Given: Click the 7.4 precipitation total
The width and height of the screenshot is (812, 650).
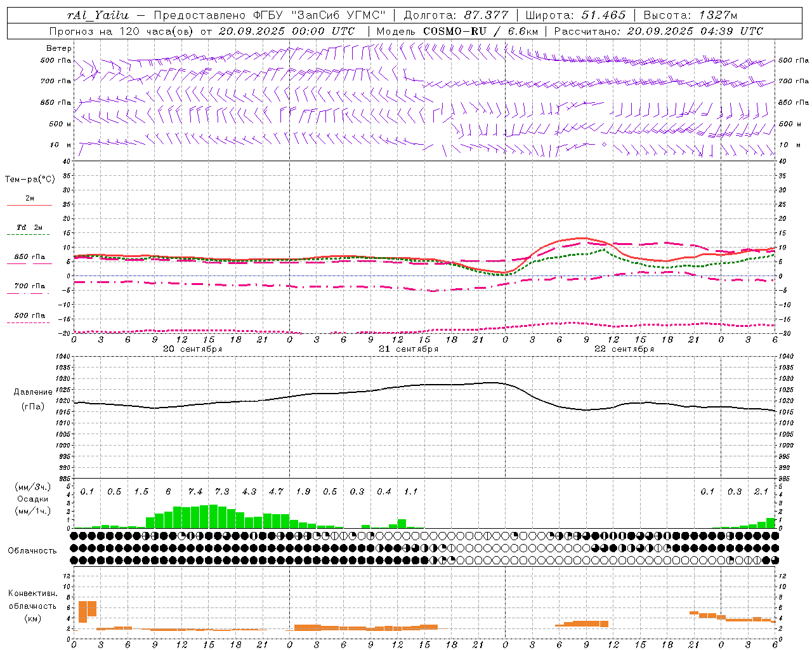Looking at the screenshot, I should pos(195,491).
